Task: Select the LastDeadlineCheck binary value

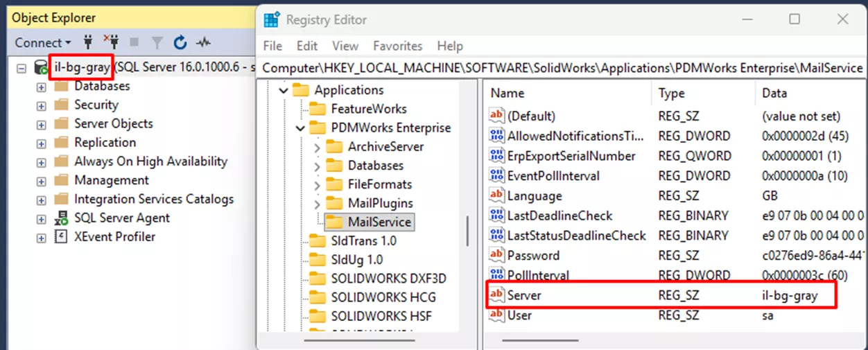Action: [560, 216]
